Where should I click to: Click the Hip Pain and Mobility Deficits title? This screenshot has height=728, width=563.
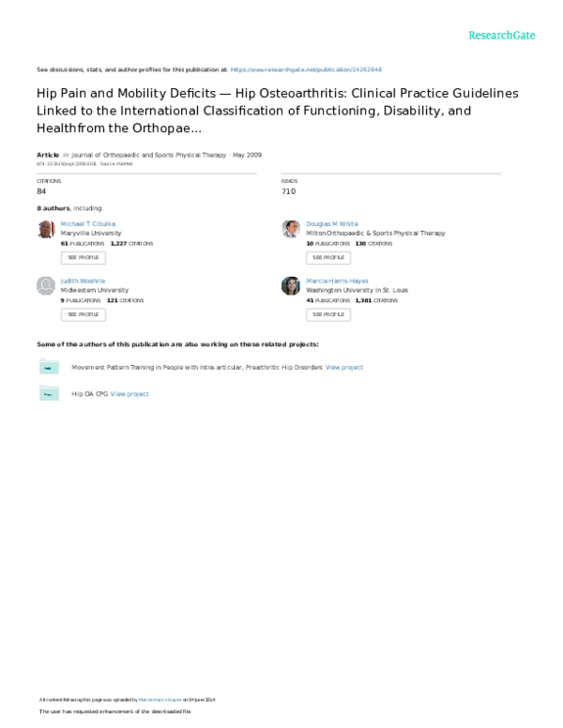(x=277, y=111)
